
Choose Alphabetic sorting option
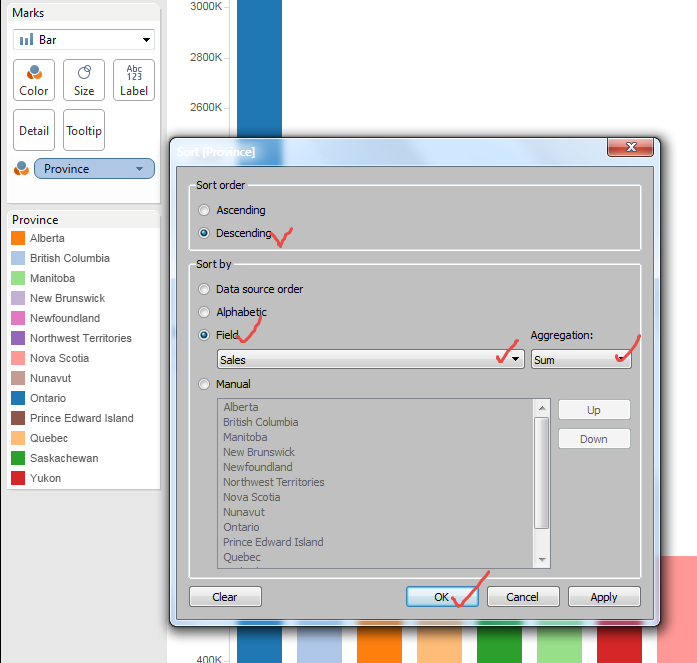click(x=204, y=312)
